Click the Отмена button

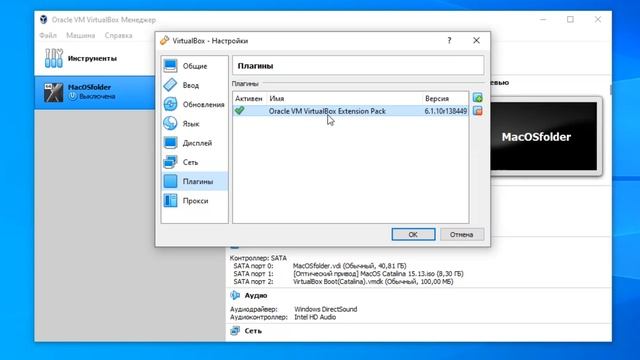(x=462, y=234)
